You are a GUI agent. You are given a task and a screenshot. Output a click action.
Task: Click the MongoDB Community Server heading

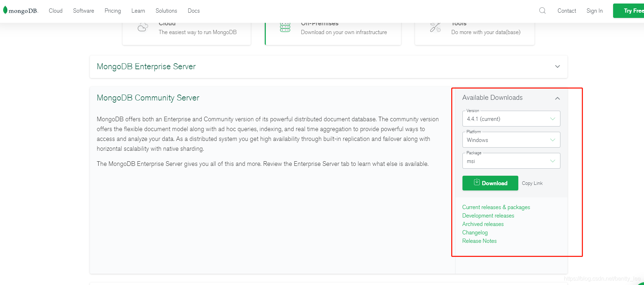point(148,98)
